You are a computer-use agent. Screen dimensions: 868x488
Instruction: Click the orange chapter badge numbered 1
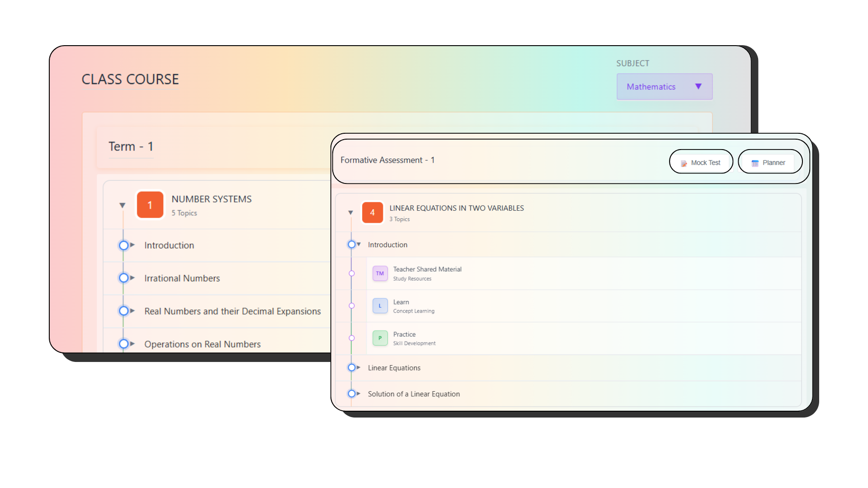[150, 205]
